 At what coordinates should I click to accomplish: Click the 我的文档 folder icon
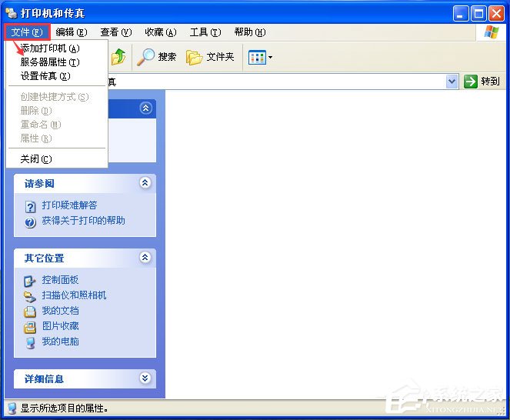pos(30,312)
